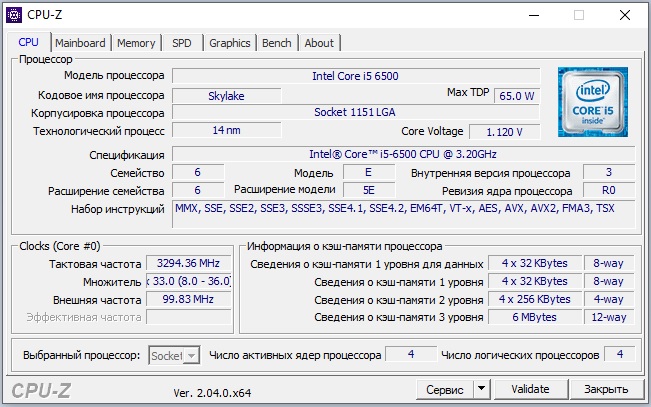Click the CPU-Z app icon in title bar
651x407 pixels.
coord(14,15)
